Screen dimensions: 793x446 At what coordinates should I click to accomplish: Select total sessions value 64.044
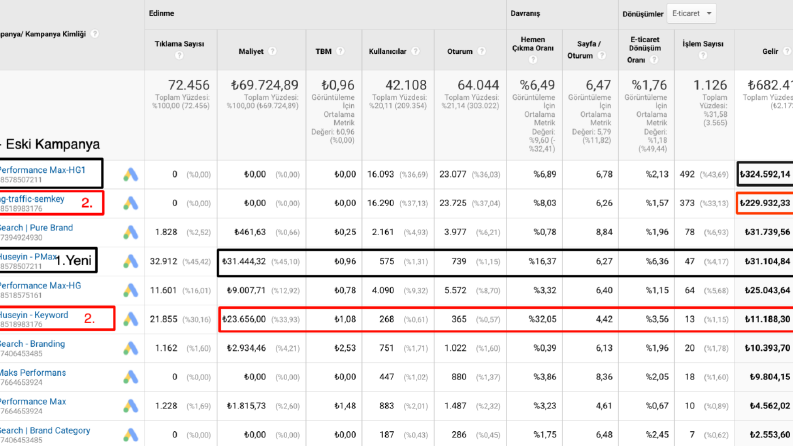coord(478,85)
